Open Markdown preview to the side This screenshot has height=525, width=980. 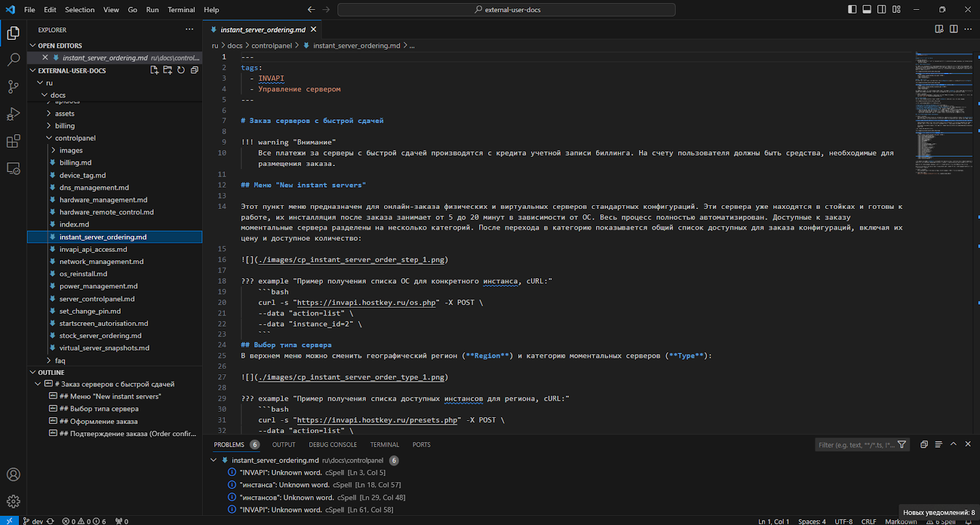pos(939,29)
